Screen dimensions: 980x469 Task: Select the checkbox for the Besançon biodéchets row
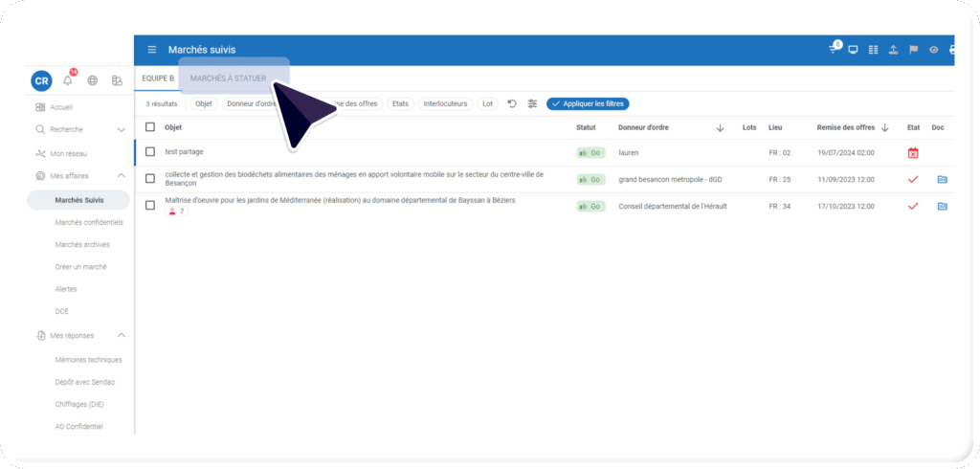(150, 179)
